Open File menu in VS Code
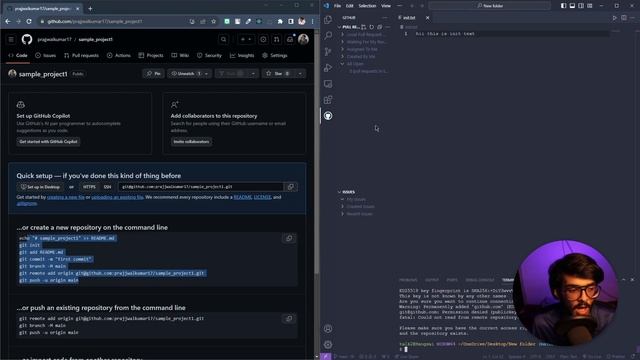640x360 pixels. click(x=337, y=6)
